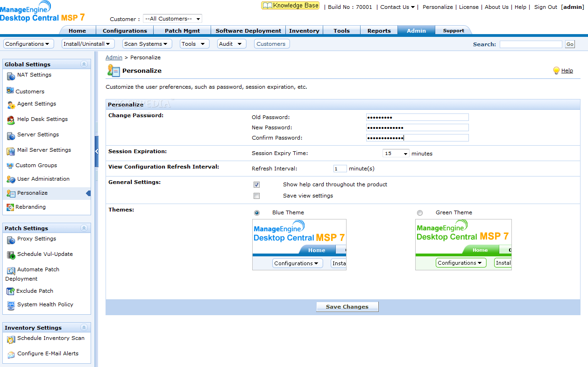Click the Go search button
The width and height of the screenshot is (588, 367).
570,44
